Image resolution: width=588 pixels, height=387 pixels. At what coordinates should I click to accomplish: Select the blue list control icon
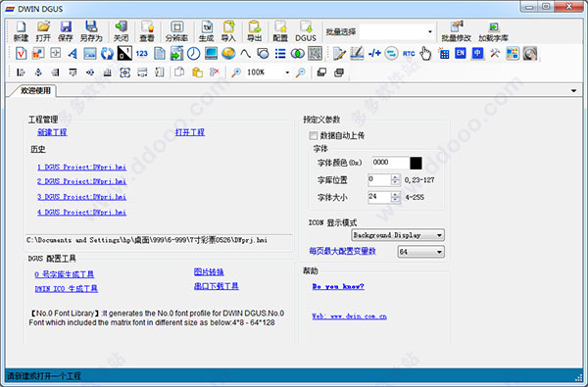(280, 53)
